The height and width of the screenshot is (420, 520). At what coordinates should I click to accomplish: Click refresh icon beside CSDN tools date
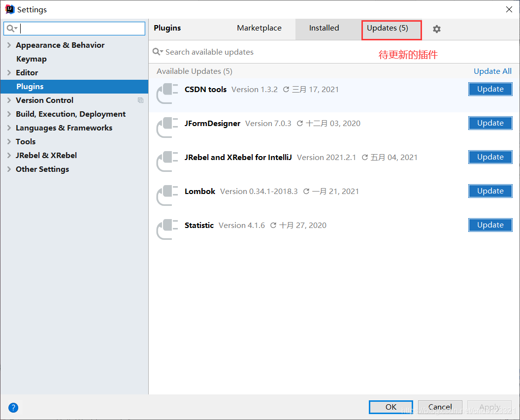pyautogui.click(x=286, y=90)
